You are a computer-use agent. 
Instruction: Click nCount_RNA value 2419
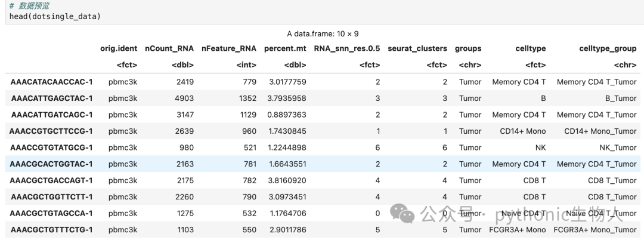click(185, 82)
